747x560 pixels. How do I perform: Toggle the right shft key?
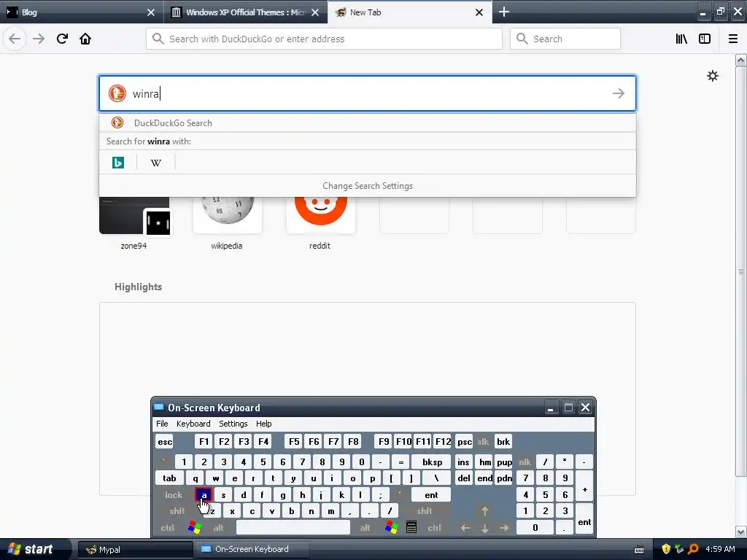click(x=424, y=511)
